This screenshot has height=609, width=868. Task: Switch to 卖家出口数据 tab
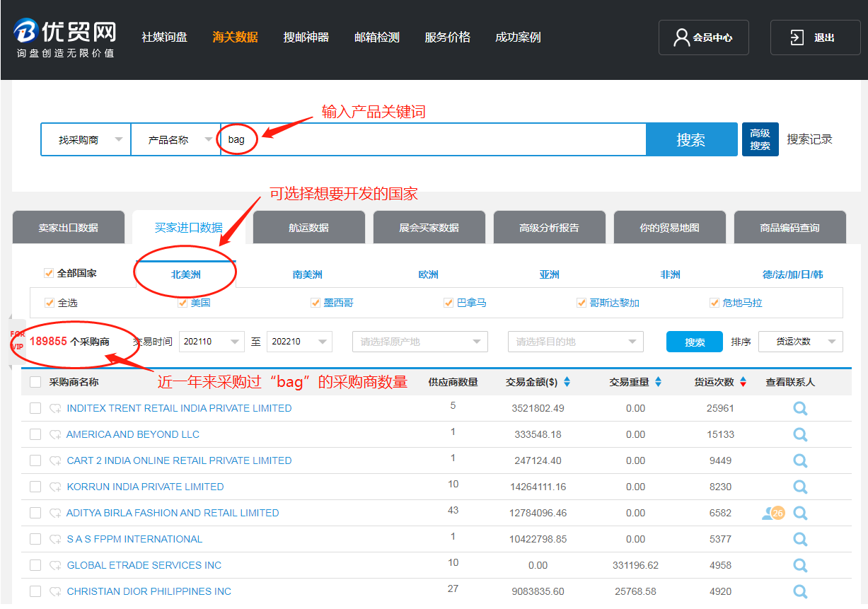(x=69, y=228)
